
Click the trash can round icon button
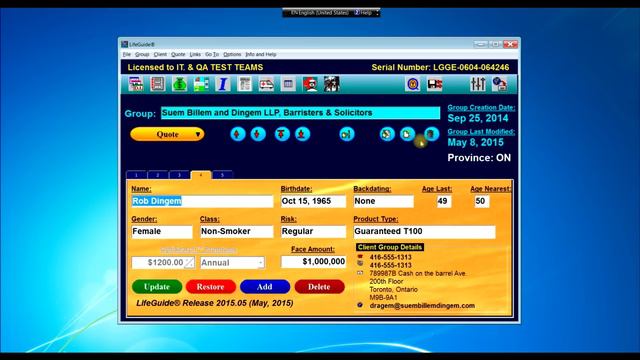pos(431,134)
